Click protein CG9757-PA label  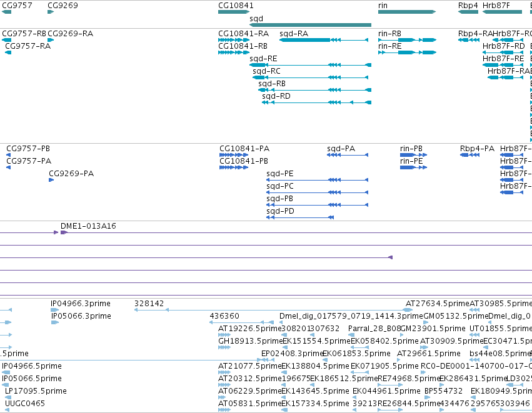click(29, 161)
